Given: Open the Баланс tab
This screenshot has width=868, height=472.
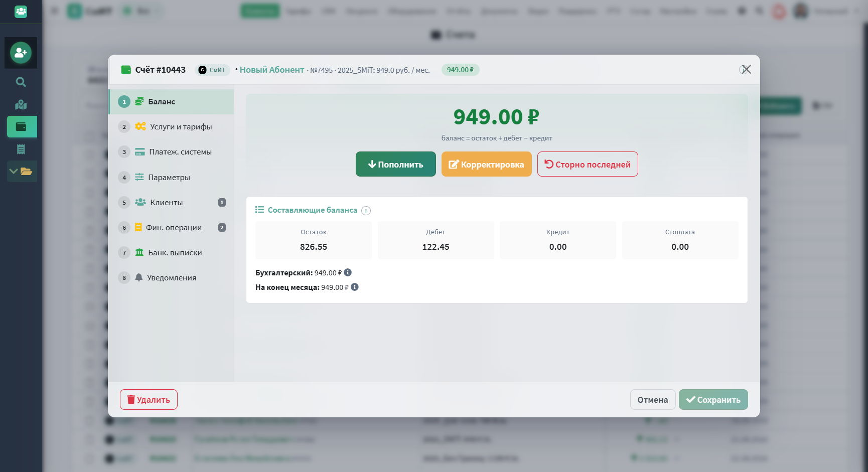Looking at the screenshot, I should (171, 102).
